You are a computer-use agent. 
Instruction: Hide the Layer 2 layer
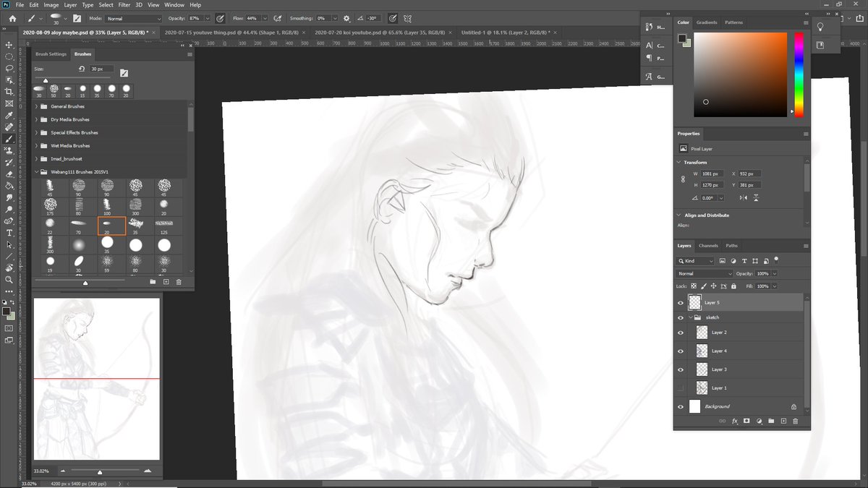(680, 333)
